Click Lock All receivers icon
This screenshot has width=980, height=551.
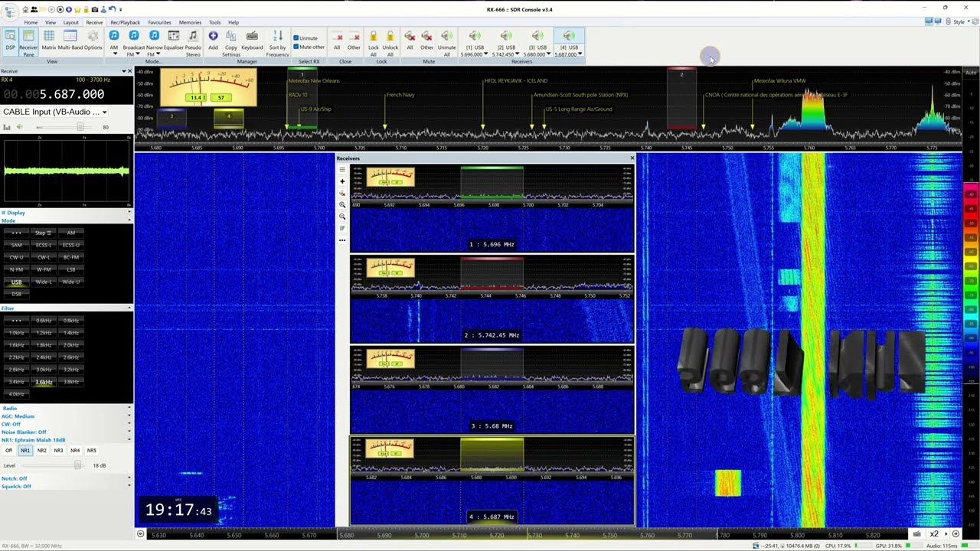coord(373,40)
